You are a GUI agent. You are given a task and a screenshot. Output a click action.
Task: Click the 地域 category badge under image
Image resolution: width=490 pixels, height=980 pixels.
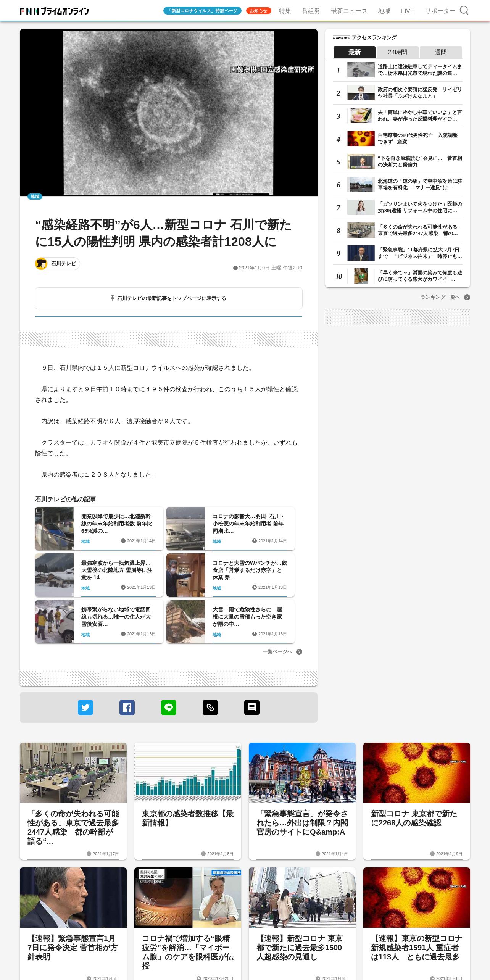coord(35,197)
